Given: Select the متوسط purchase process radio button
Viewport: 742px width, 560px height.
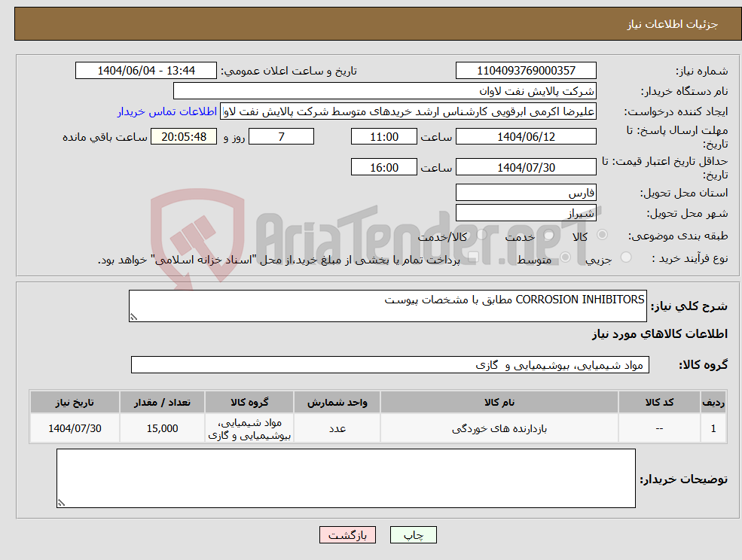Looking at the screenshot, I should click(x=564, y=257).
